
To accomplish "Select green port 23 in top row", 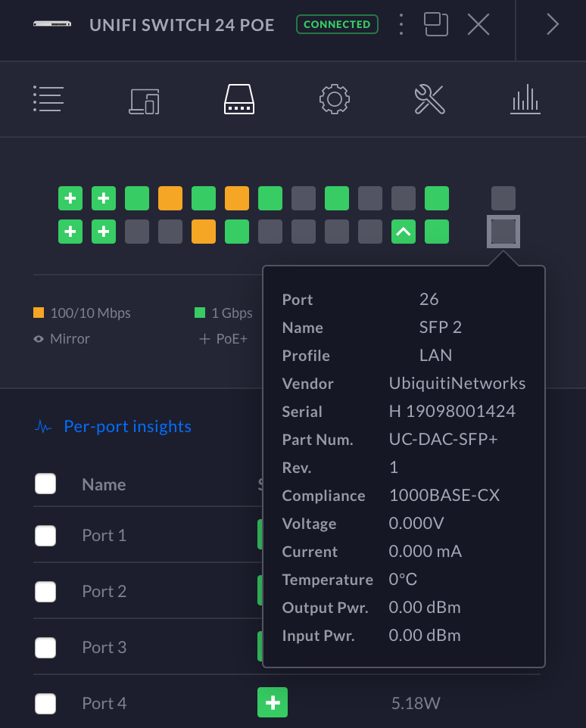I will (437, 198).
